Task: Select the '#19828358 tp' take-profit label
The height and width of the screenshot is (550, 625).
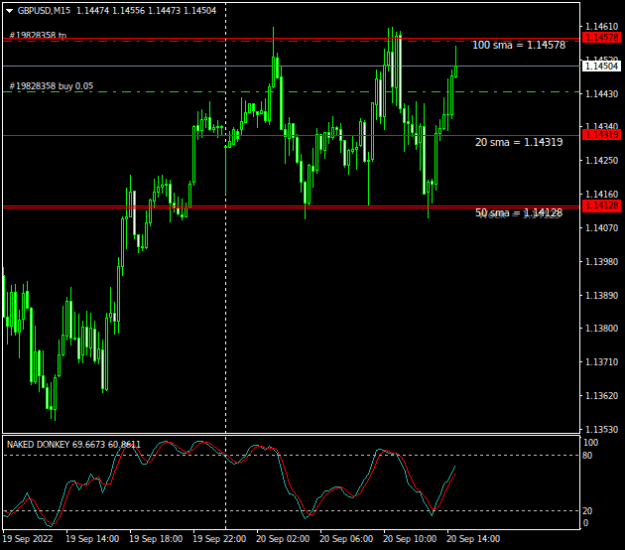Action: 38,35
